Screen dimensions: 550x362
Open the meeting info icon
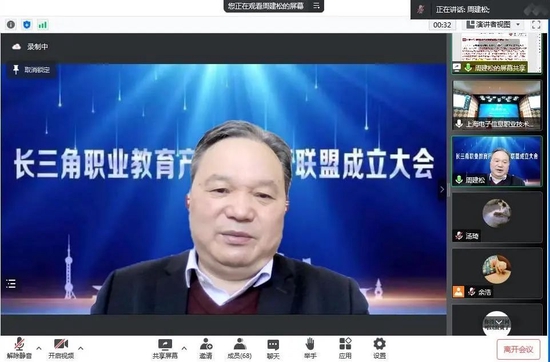tap(11, 25)
